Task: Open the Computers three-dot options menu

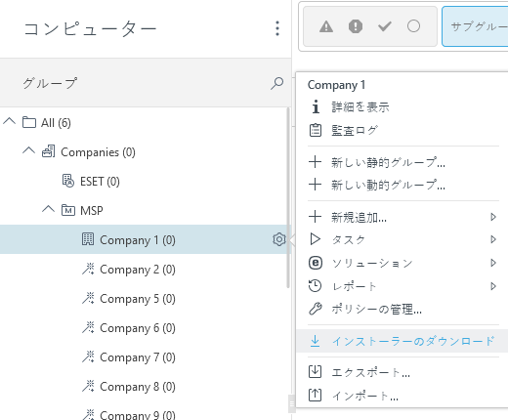Action: pos(277,28)
